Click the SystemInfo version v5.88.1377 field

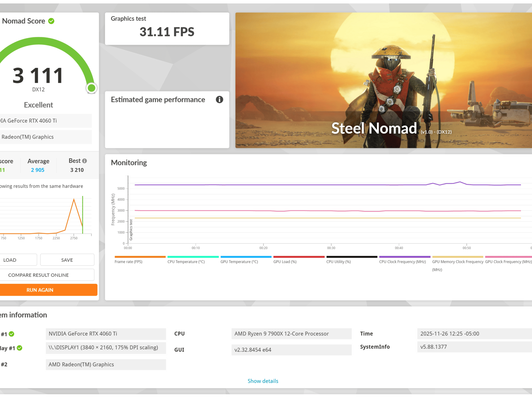(475, 347)
